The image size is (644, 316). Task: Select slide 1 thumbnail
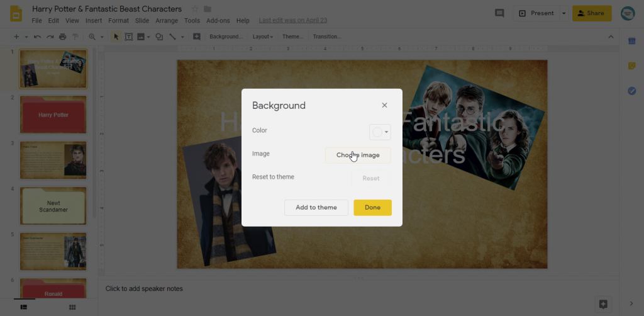pyautogui.click(x=53, y=69)
